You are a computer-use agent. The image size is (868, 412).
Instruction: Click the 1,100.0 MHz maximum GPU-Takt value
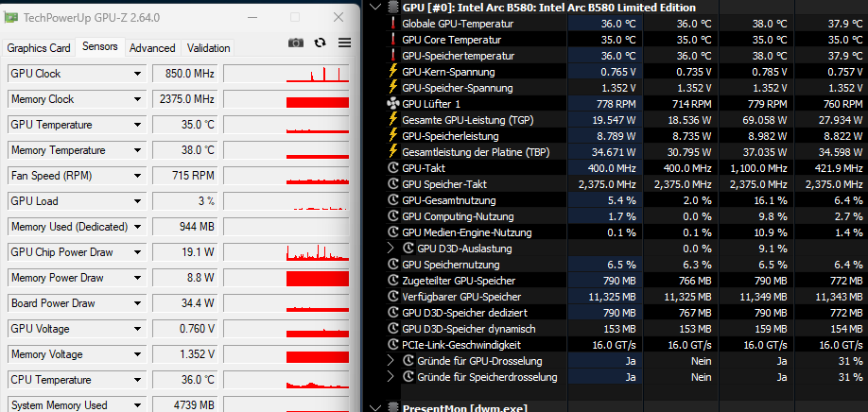click(x=758, y=168)
